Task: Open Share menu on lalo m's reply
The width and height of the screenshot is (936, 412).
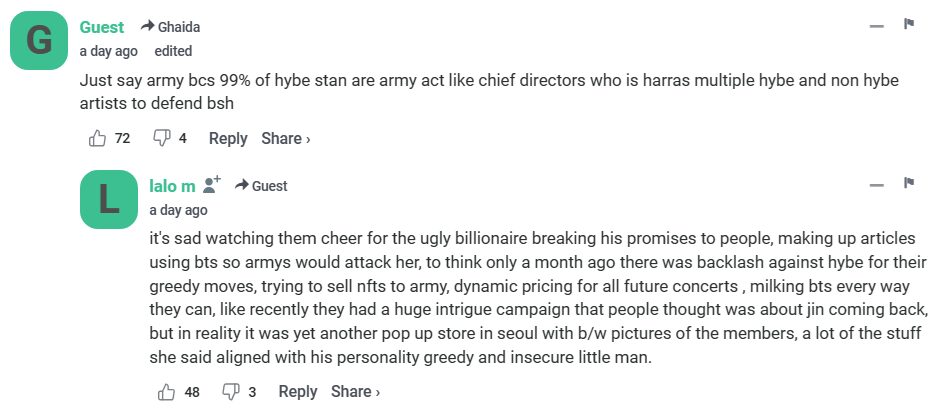Action: pyautogui.click(x=355, y=392)
